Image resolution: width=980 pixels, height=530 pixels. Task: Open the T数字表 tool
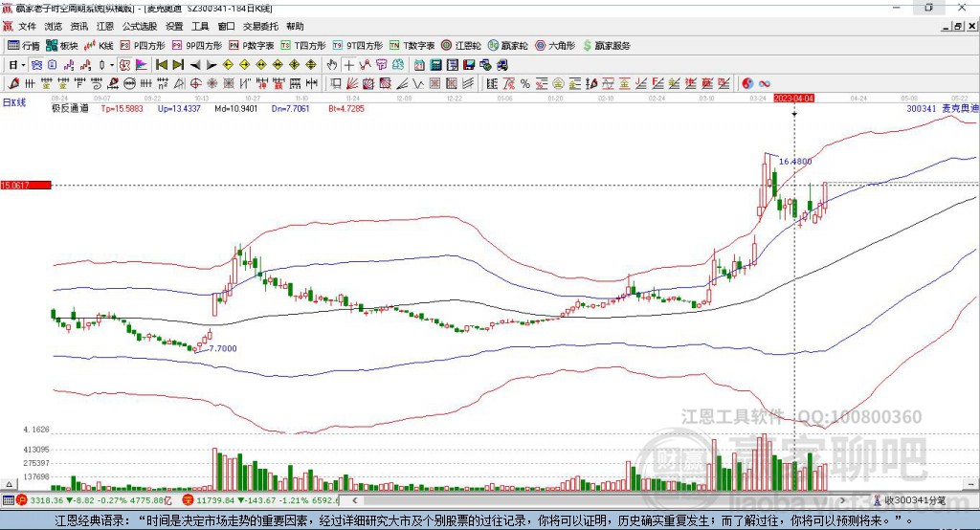tap(412, 46)
